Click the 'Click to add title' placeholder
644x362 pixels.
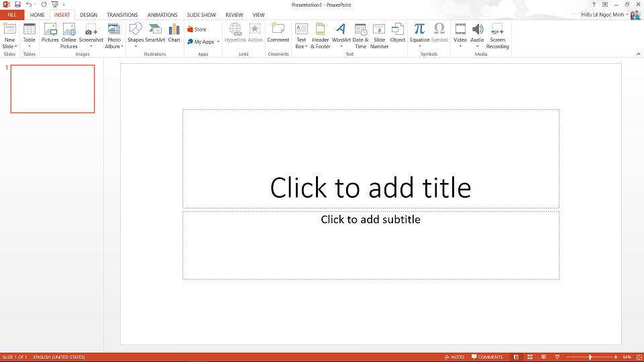point(370,159)
